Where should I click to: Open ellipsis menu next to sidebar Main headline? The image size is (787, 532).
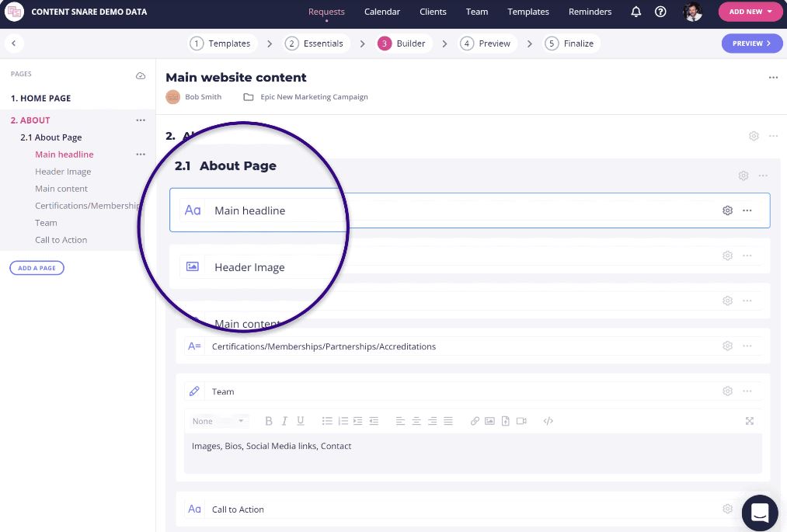coord(141,155)
